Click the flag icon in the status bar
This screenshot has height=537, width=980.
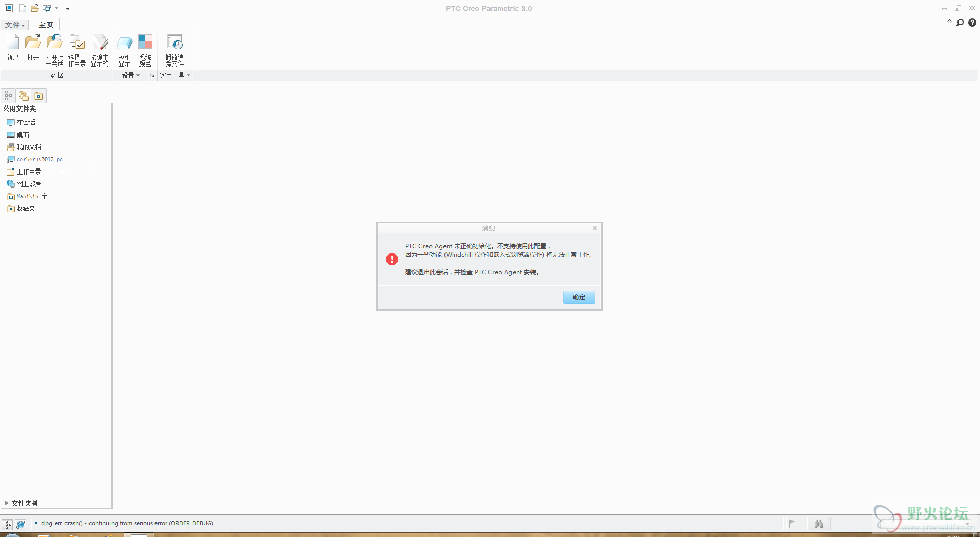tap(792, 523)
